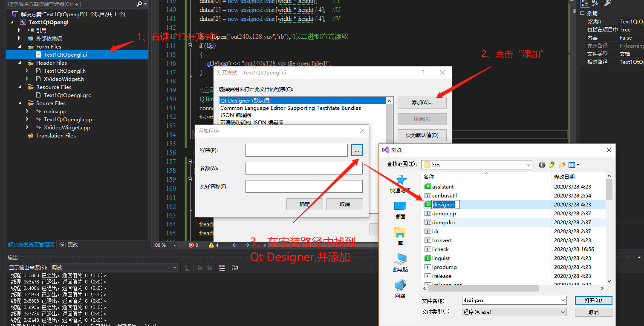Image resolution: width=644 pixels, height=326 pixels.
Task: Click the yellow warning count icon
Action: 211,245
